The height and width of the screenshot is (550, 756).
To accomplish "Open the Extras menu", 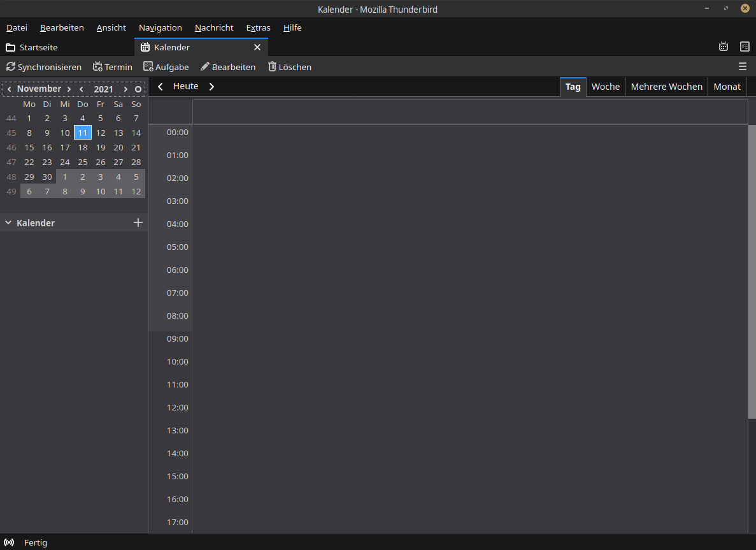I will click(258, 27).
